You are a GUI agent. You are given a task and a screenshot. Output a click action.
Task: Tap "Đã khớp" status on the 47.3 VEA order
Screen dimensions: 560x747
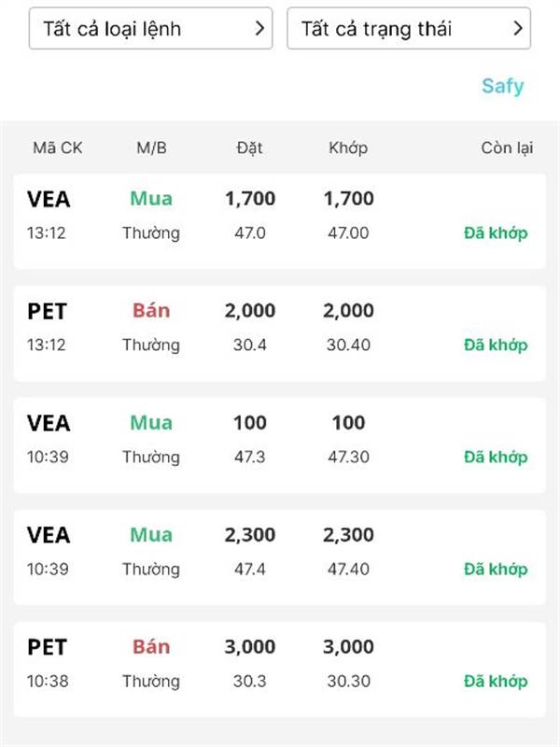point(495,458)
